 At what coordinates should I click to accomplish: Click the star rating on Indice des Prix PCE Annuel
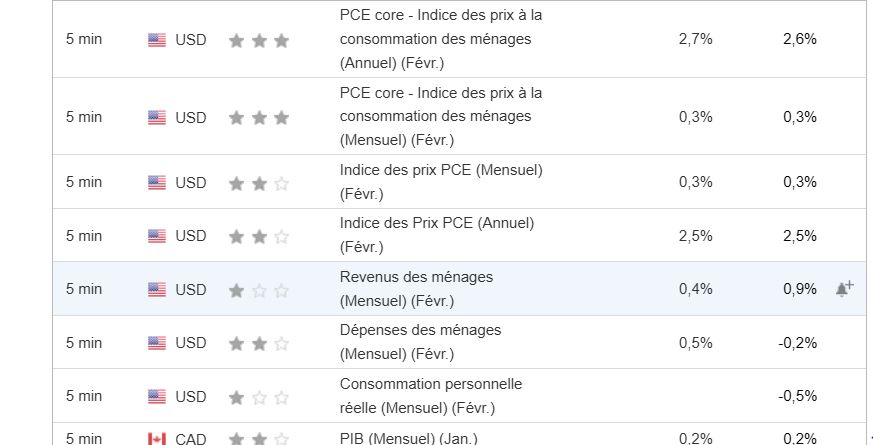(259, 237)
